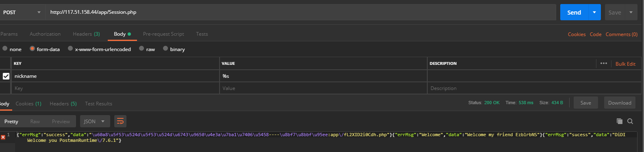Toggle response line wrap icon
The image size is (644, 152).
point(120,122)
